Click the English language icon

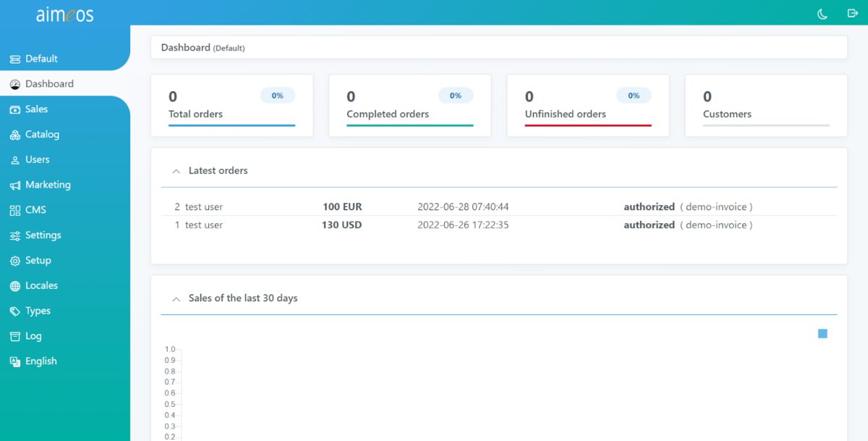(x=15, y=361)
